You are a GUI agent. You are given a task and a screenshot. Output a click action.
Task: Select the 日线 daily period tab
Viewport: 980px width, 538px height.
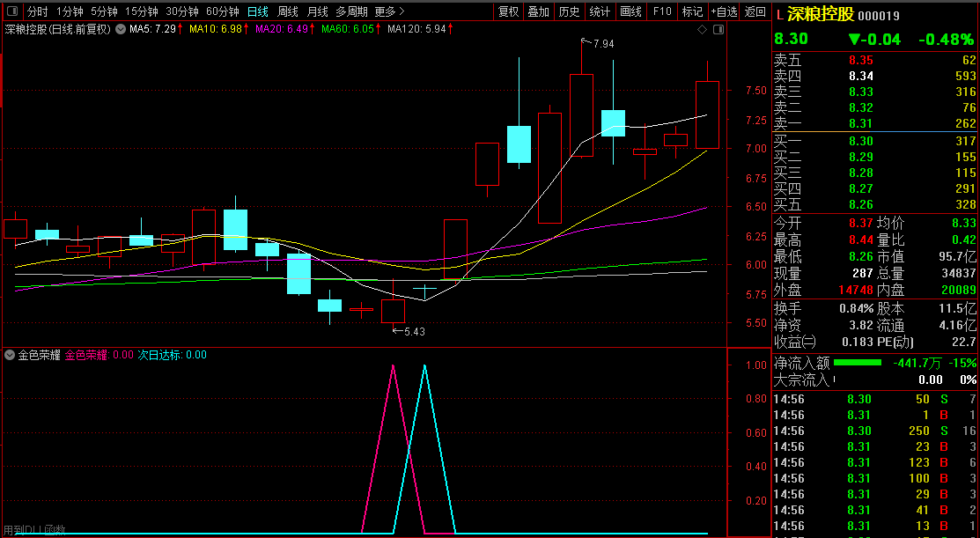pos(257,11)
